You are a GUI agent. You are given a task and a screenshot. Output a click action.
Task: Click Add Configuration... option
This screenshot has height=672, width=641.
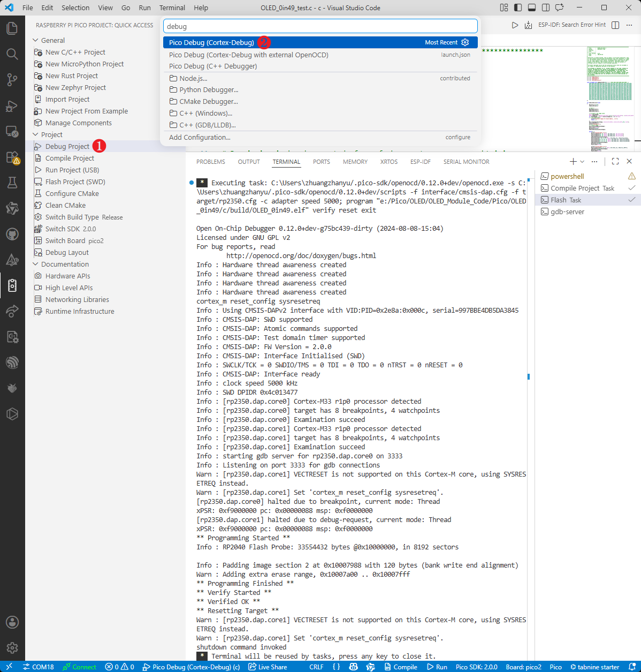[320, 137]
